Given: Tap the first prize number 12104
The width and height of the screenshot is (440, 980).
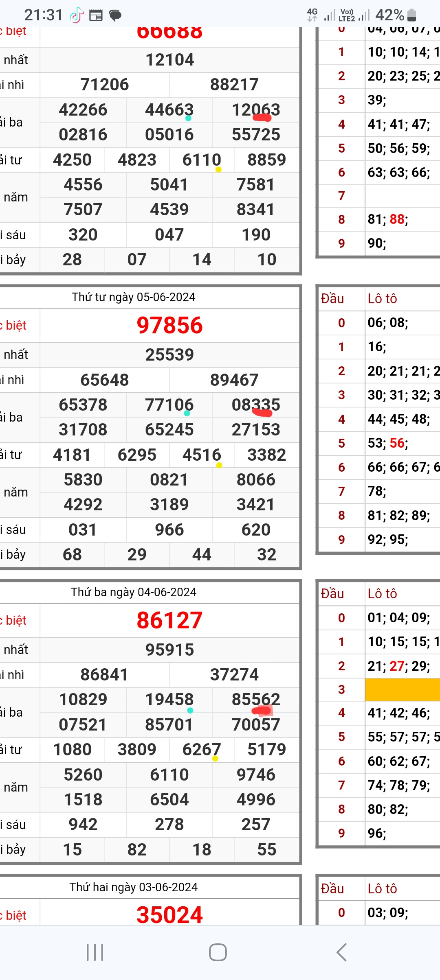Looking at the screenshot, I should pos(170,60).
